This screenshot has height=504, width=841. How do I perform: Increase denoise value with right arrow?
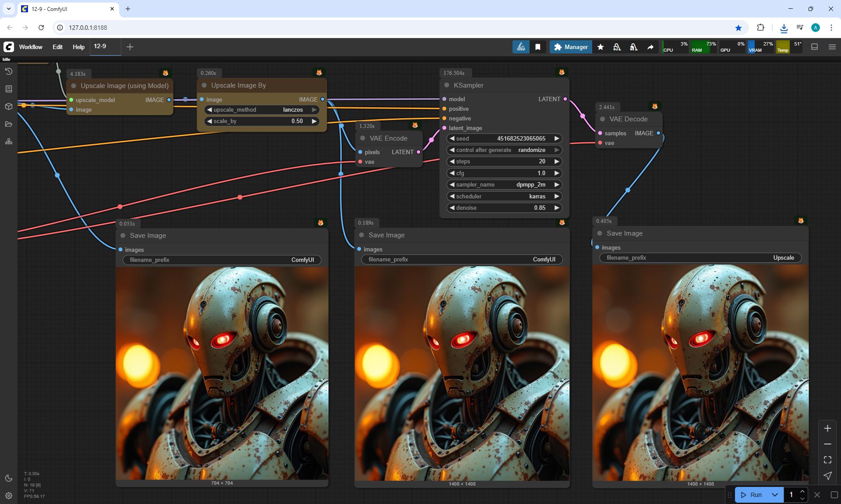(x=557, y=208)
